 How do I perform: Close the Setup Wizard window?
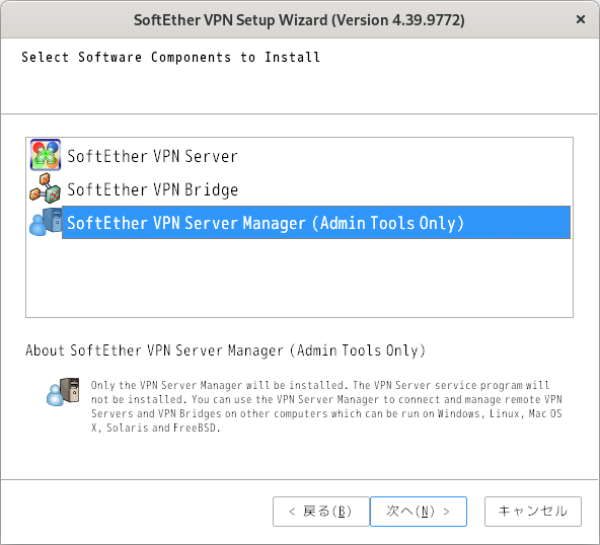(580, 19)
